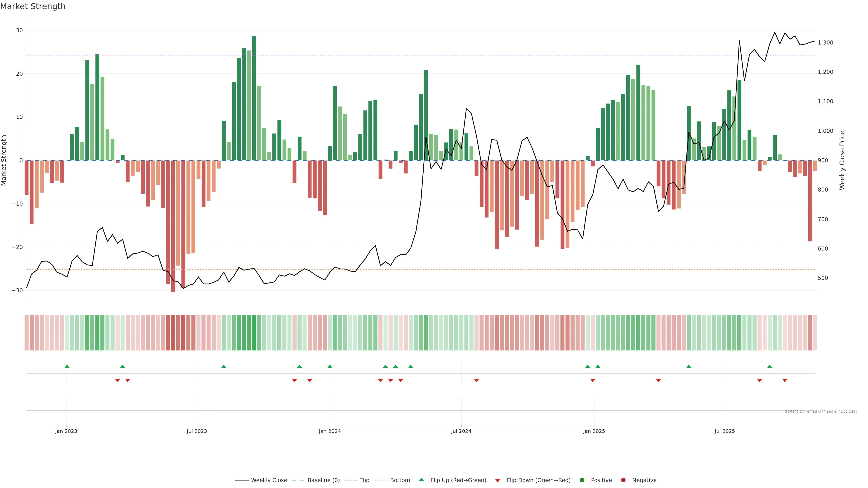The image size is (868, 488).
Task: Click the Jul 2025 x-axis label
Action: 724,431
